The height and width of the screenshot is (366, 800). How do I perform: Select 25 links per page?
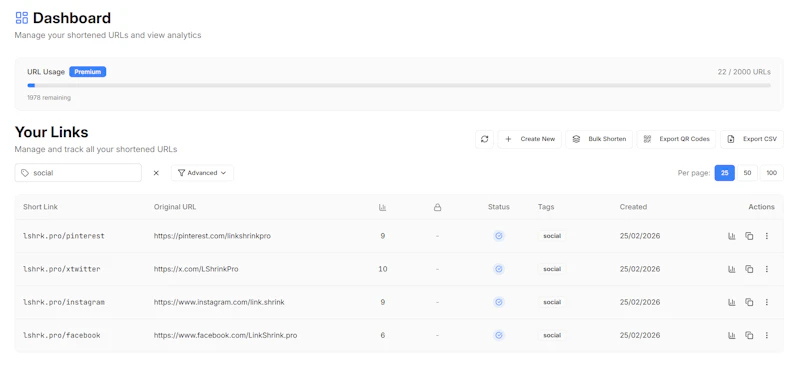[x=724, y=173]
